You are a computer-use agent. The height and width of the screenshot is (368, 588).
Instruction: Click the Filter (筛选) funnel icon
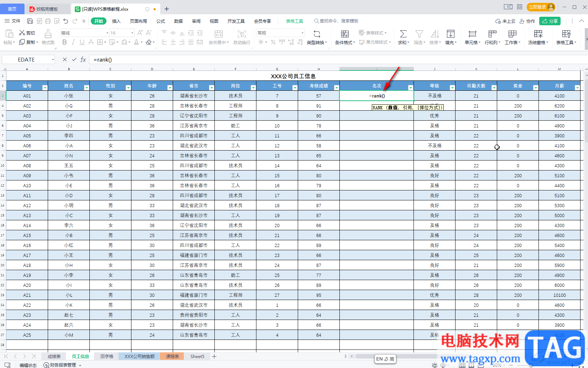coord(419,34)
